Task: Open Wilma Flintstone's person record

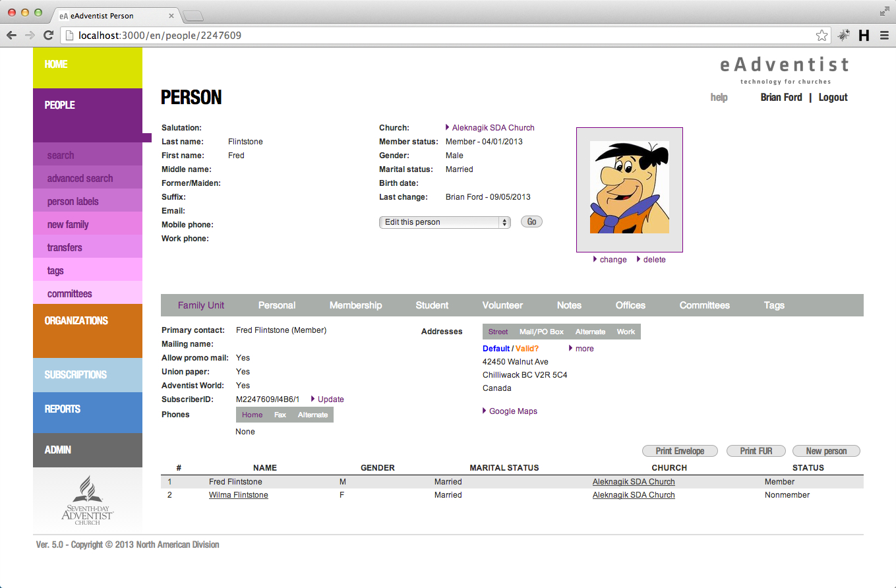Action: point(239,495)
